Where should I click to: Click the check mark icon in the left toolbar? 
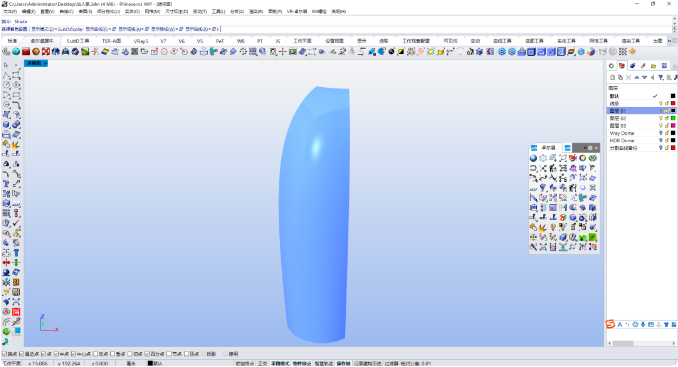[16, 223]
